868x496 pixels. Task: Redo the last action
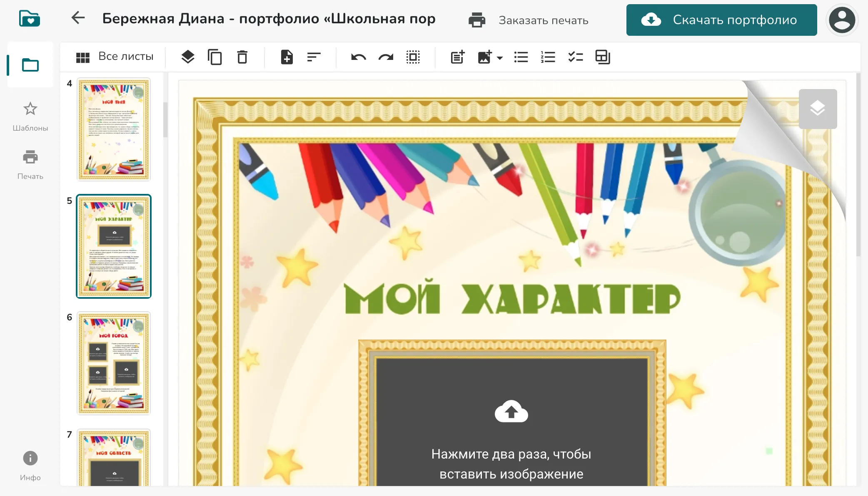tap(386, 57)
